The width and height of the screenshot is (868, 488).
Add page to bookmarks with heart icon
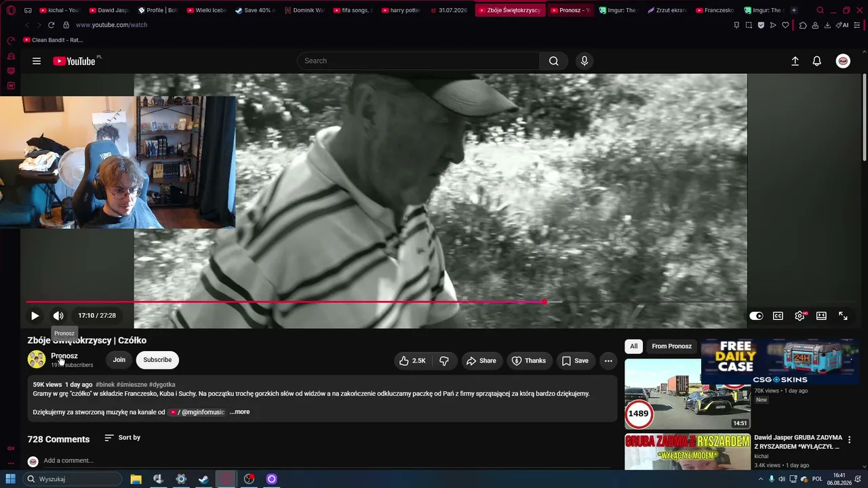click(785, 25)
